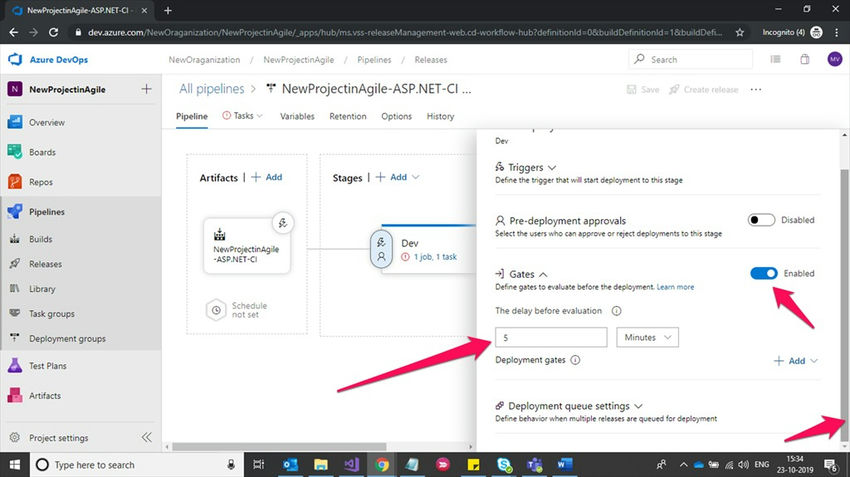The width and height of the screenshot is (850, 477).
Task: Open Library under Pipelines
Action: [42, 289]
